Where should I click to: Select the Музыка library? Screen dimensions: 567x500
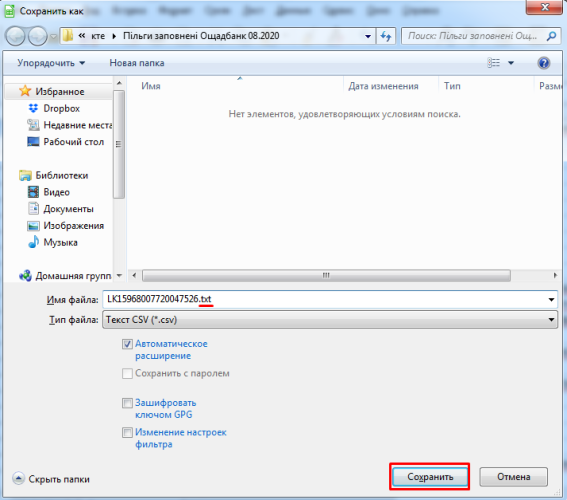[x=60, y=242]
